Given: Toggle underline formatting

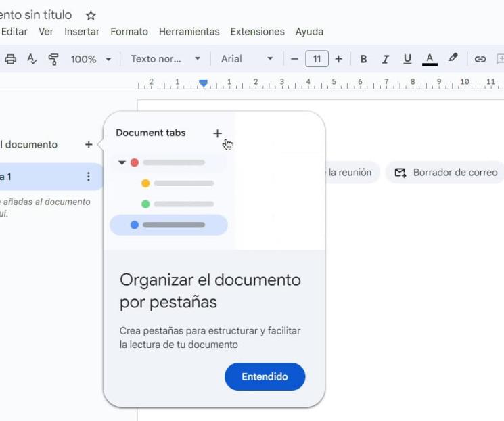Looking at the screenshot, I should click(x=407, y=59).
